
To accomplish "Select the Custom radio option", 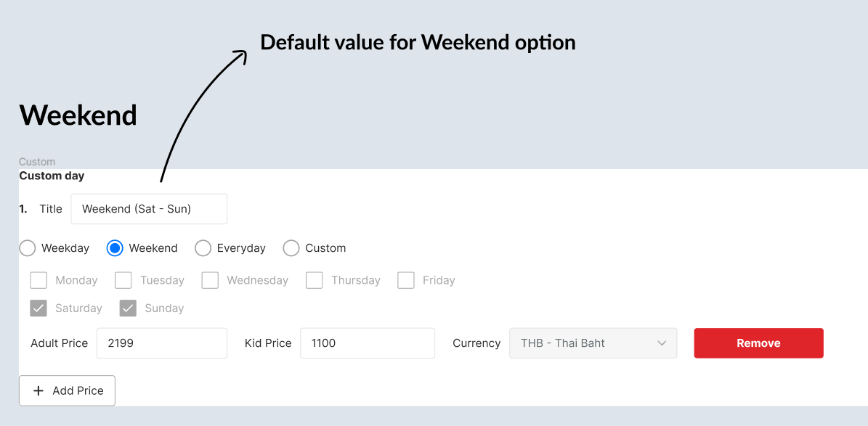I will click(291, 248).
